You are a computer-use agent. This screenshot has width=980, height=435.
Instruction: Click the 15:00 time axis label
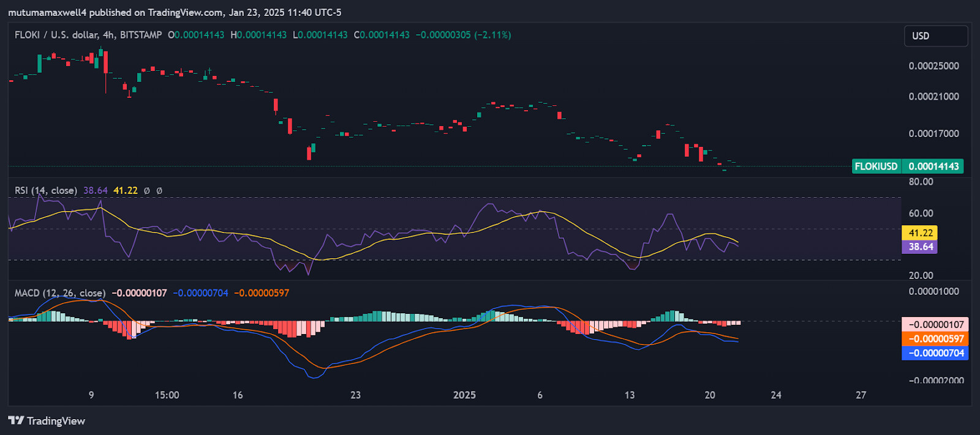click(167, 395)
